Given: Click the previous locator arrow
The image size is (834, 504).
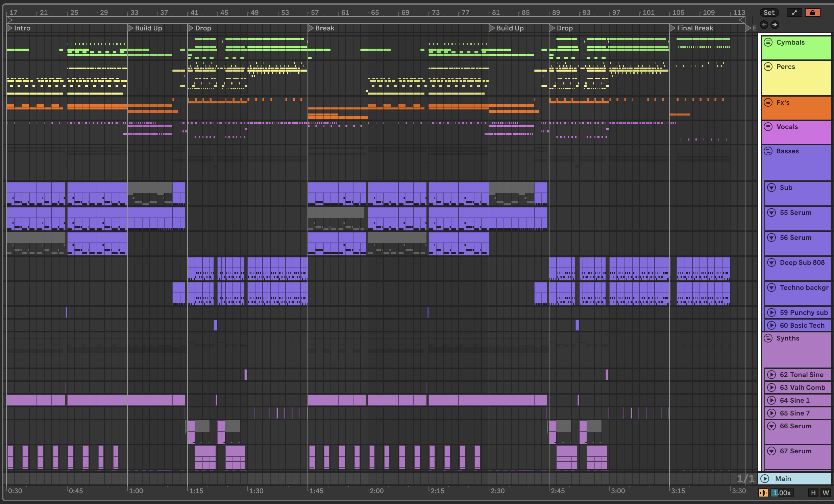Looking at the screenshot, I should (x=764, y=24).
